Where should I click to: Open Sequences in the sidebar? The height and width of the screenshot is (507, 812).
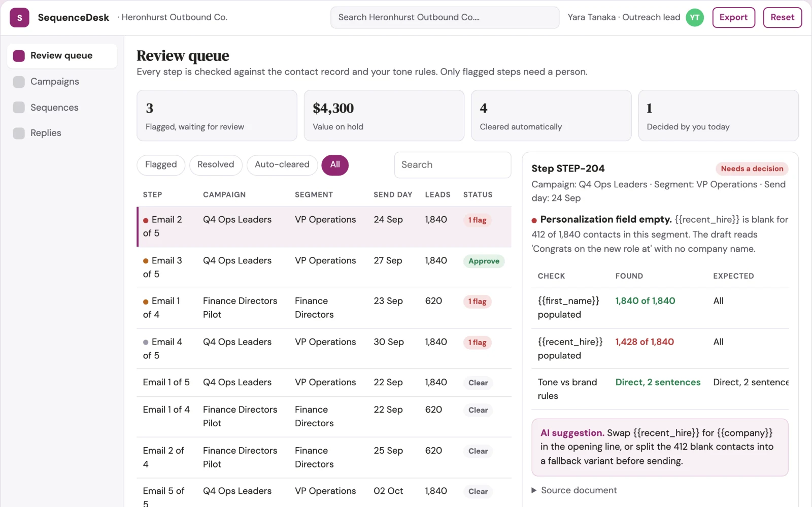[x=62, y=108]
